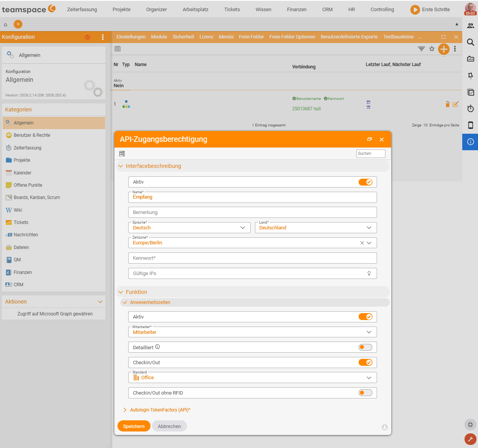Toggle Aktiv switch in Interfacebeschreibung
The height and width of the screenshot is (448, 478).
point(366,182)
